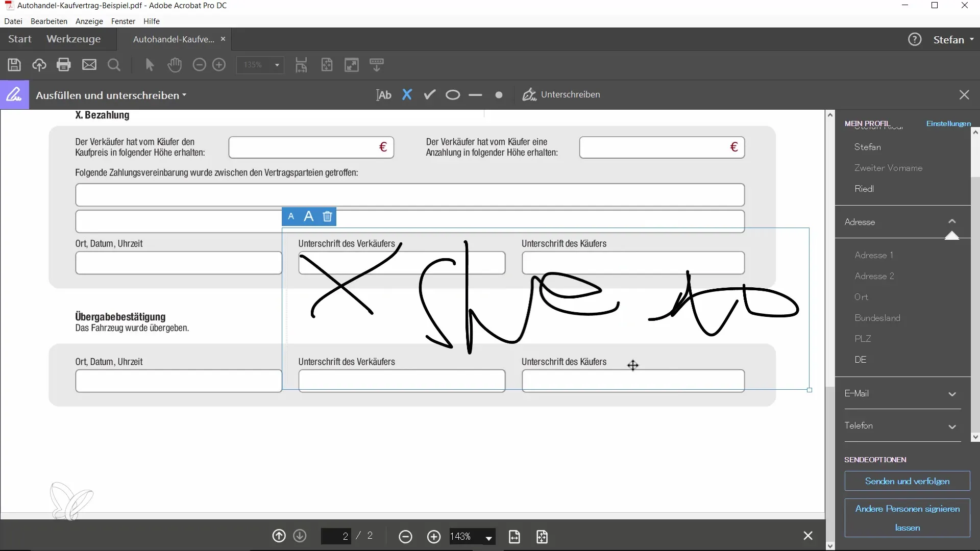Delete signature using trash icon
This screenshot has height=551, width=980.
pyautogui.click(x=327, y=217)
